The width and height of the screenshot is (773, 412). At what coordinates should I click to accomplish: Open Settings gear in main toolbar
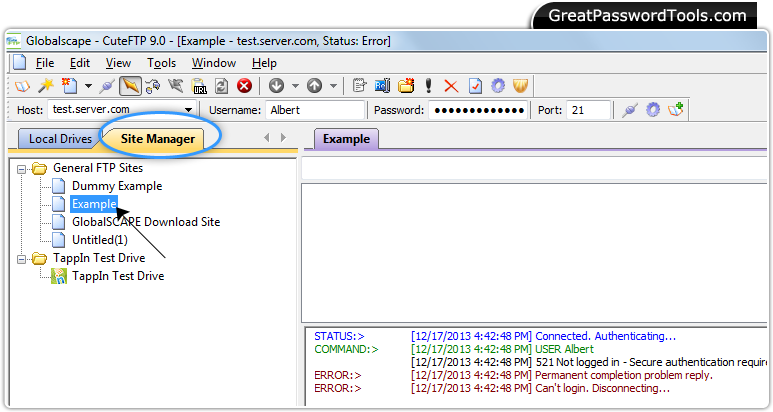coord(498,86)
